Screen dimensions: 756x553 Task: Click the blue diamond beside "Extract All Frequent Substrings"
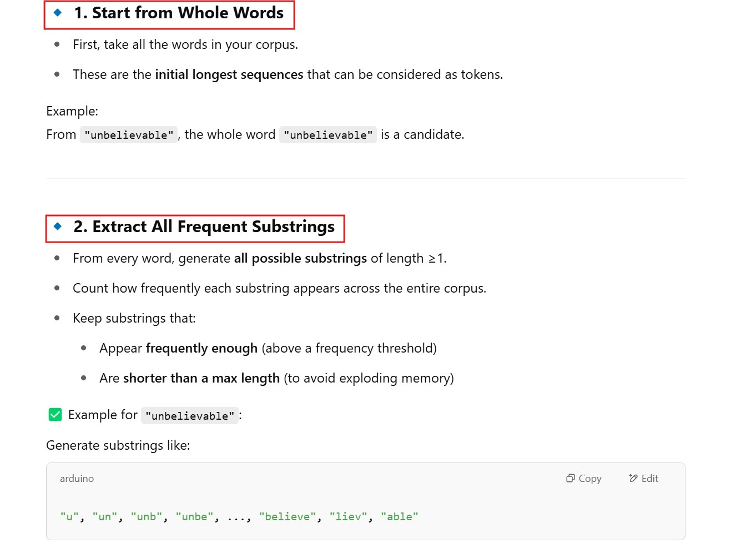pyautogui.click(x=58, y=226)
